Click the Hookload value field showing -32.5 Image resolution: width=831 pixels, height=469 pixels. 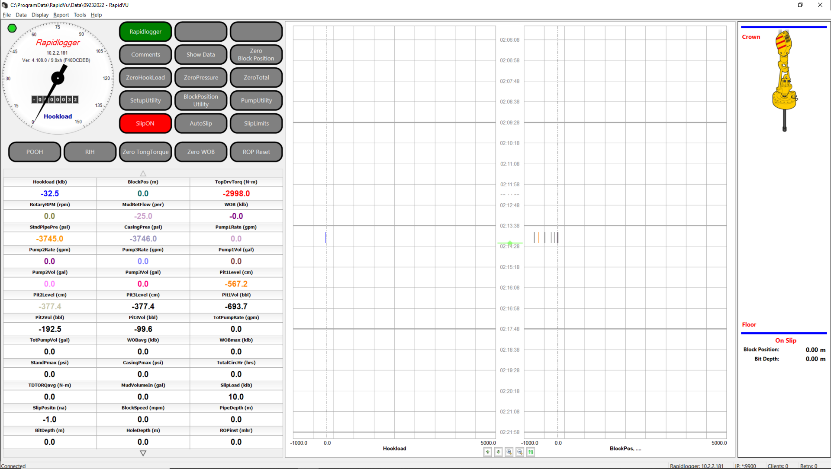[50, 193]
